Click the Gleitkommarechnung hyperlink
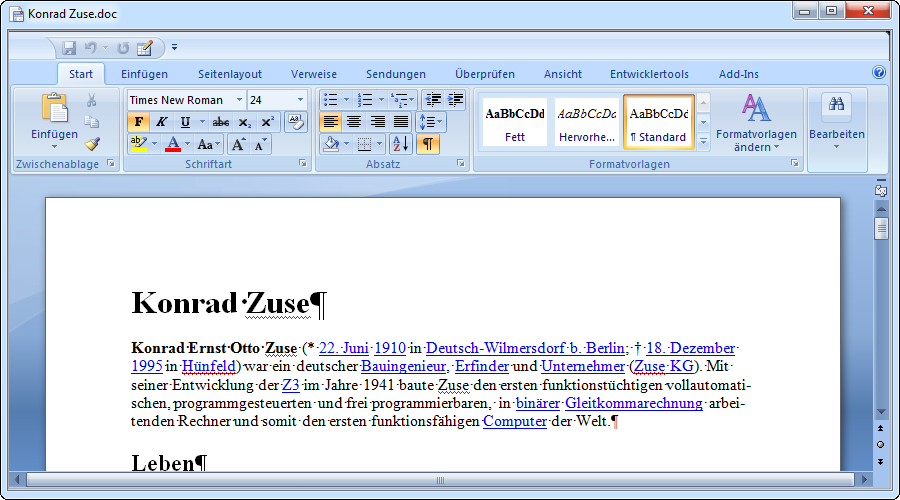900x500 pixels. pyautogui.click(x=635, y=404)
